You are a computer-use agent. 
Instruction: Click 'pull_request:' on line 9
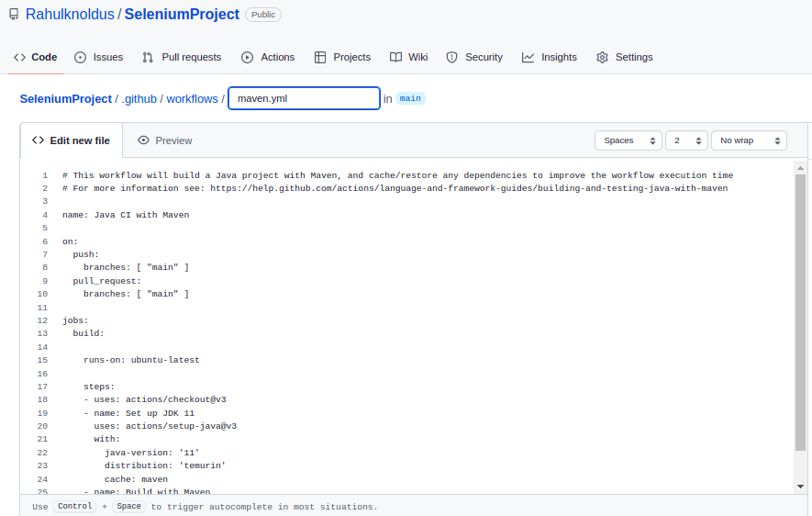point(107,281)
